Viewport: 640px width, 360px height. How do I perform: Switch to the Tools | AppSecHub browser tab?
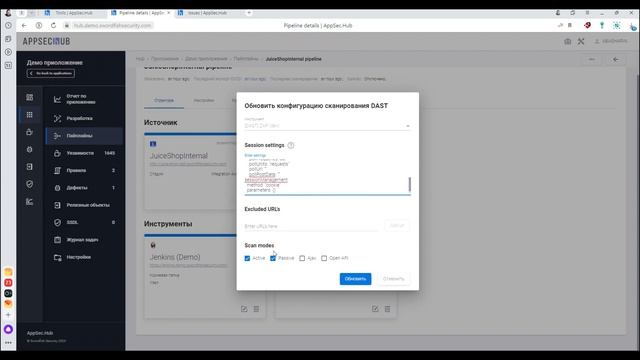tap(74, 13)
